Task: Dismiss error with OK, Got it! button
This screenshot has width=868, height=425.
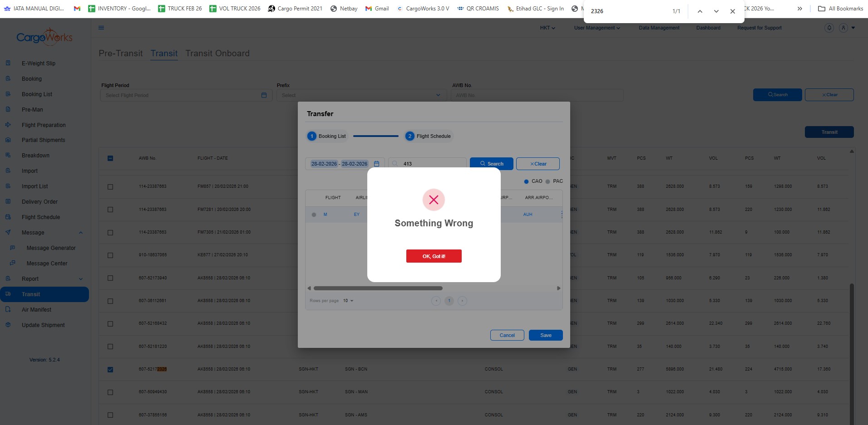Action: 434,256
